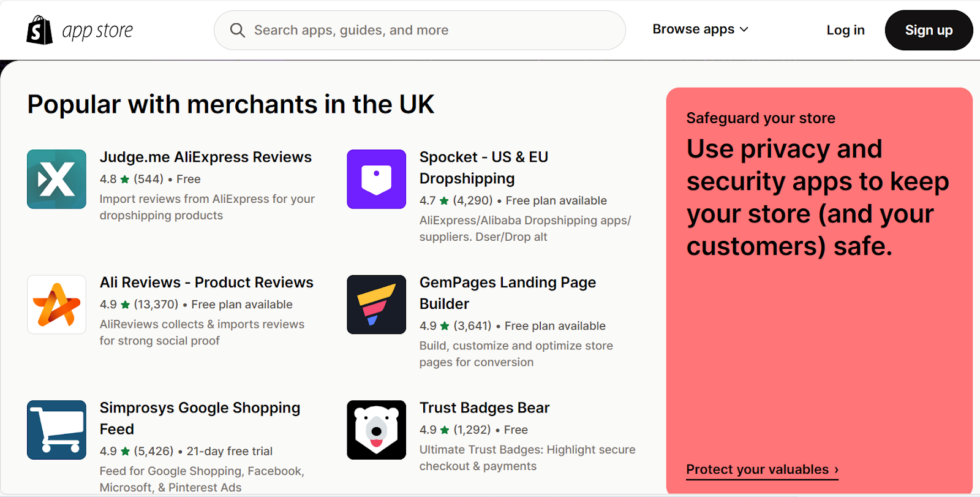The width and height of the screenshot is (980, 497).
Task: Open the Trust Badges Bear title link
Action: 484,408
